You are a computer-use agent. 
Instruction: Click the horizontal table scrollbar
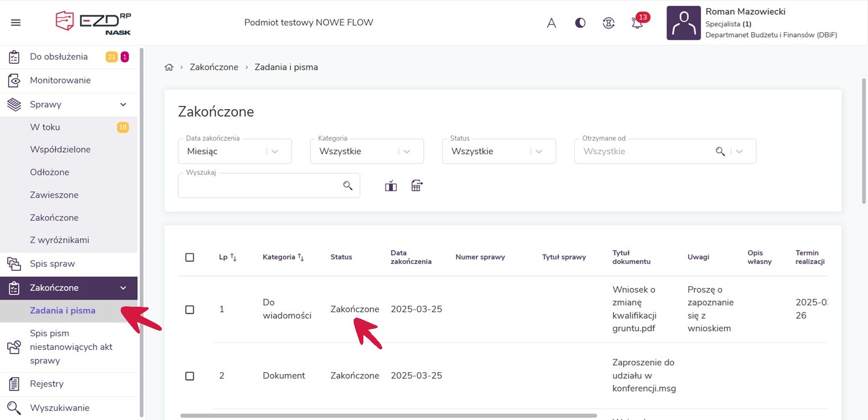(x=387, y=416)
